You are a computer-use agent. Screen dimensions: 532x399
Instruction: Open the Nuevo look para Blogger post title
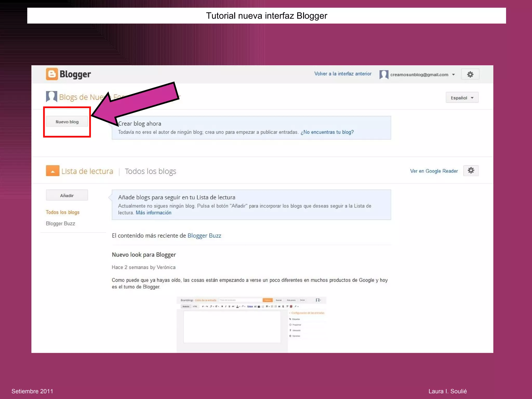[144, 255]
